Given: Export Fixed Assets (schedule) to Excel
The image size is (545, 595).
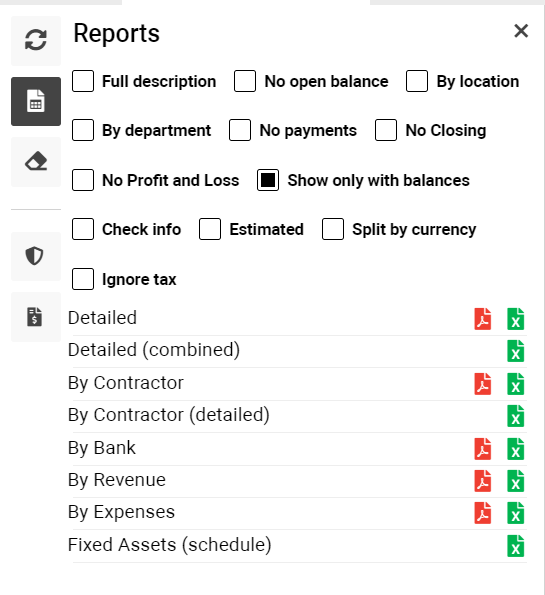Looking at the screenshot, I should coord(515,546).
